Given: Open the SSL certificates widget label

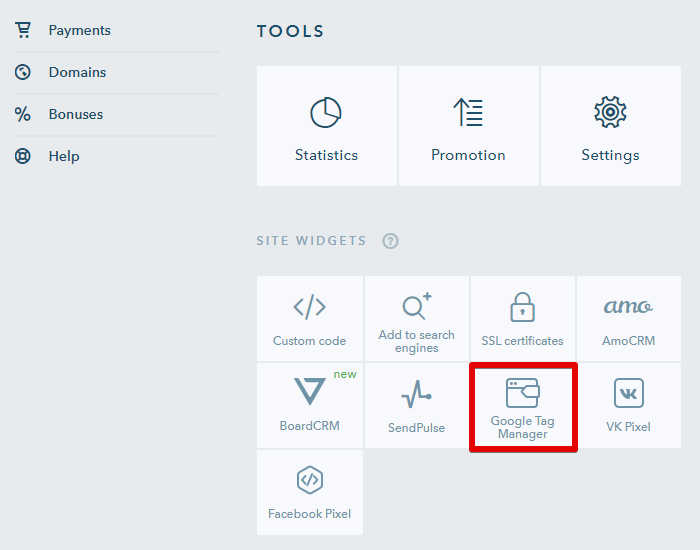Looking at the screenshot, I should [x=522, y=341].
